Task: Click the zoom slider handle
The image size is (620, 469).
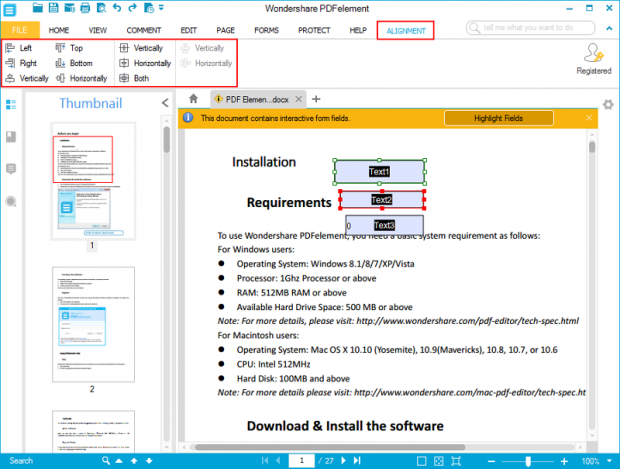Action: point(528,461)
